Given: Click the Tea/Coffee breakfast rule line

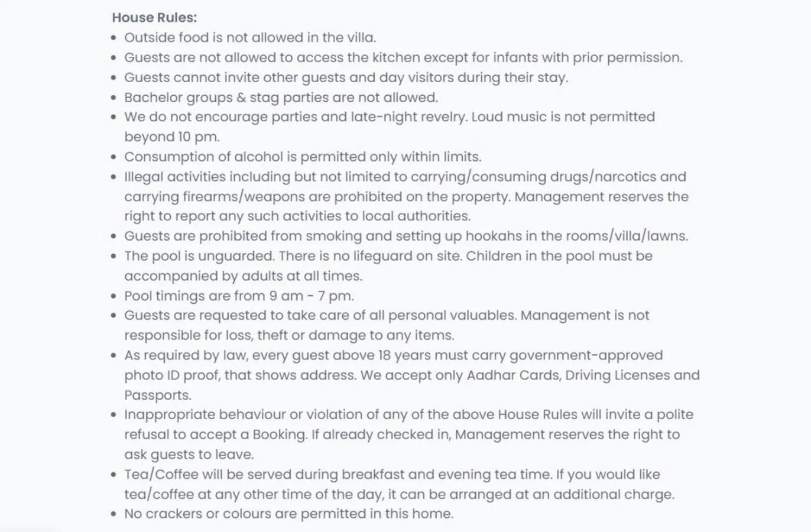Looking at the screenshot, I should point(391,475).
